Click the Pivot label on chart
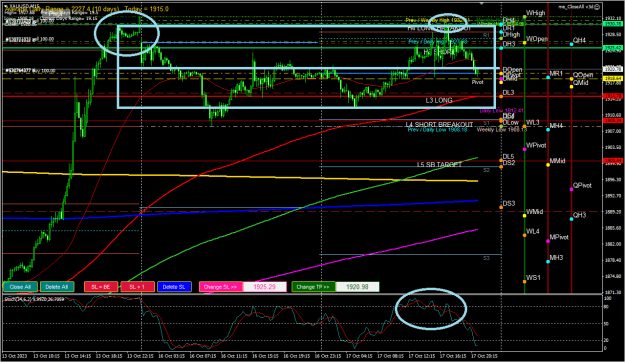Image resolution: width=625 pixels, height=362 pixels. (477, 82)
